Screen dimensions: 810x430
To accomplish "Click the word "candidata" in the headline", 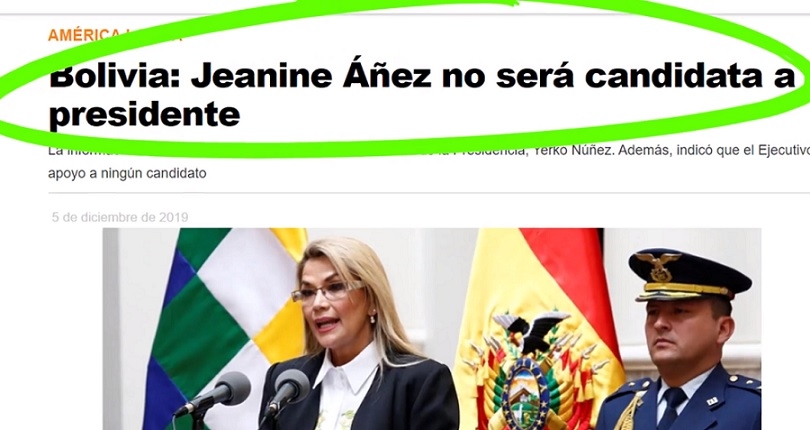I will pos(675,76).
